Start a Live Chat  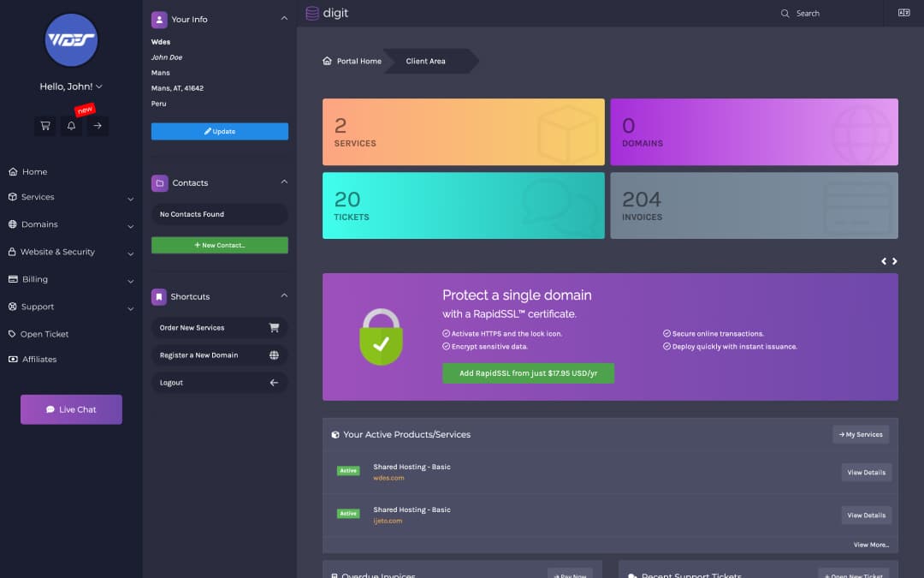click(x=71, y=409)
